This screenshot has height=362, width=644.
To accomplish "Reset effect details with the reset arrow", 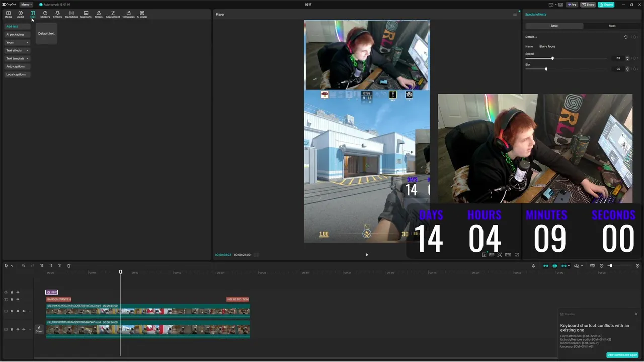I will pos(626,37).
